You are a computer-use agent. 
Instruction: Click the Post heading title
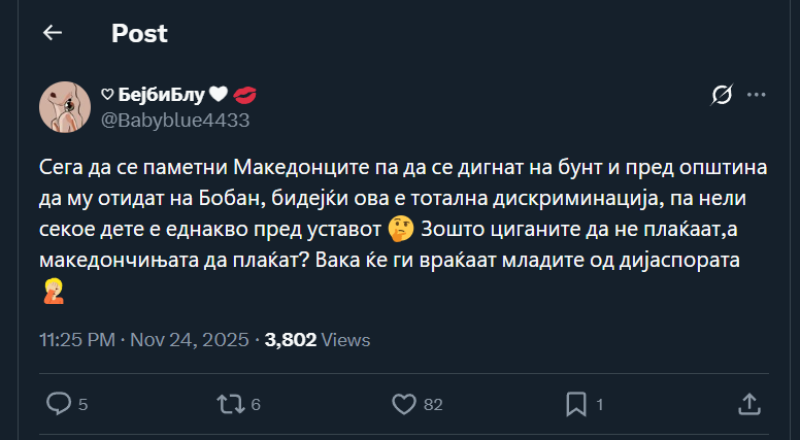point(139,33)
